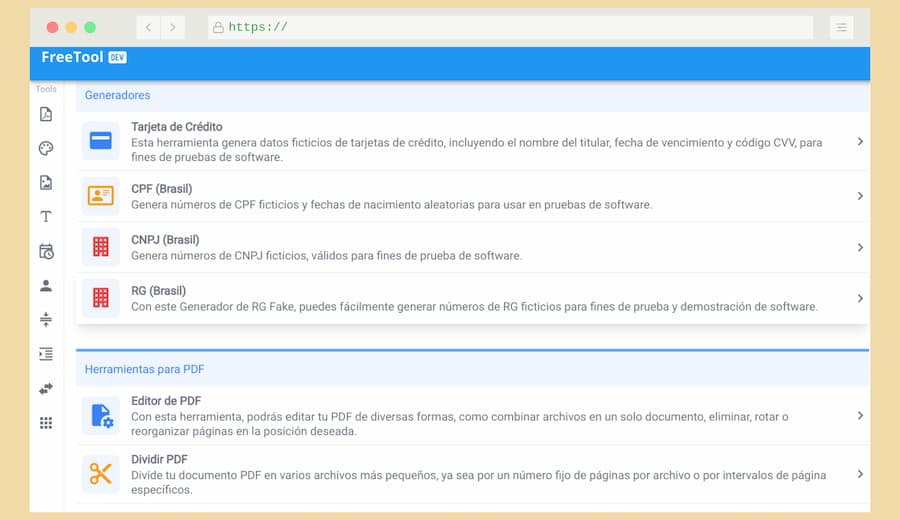Expand the CPF (Brasil) row chevron
This screenshot has width=900, height=520.
[x=860, y=196]
